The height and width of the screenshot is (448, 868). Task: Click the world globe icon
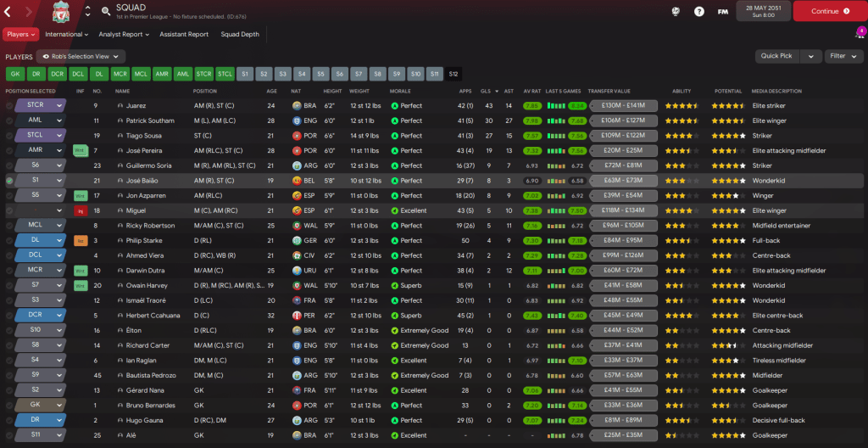676,12
